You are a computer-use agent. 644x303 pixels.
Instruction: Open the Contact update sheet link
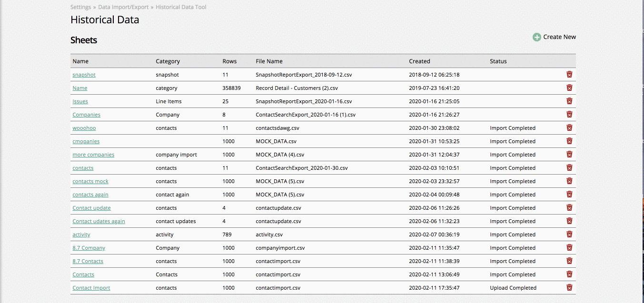click(x=91, y=208)
